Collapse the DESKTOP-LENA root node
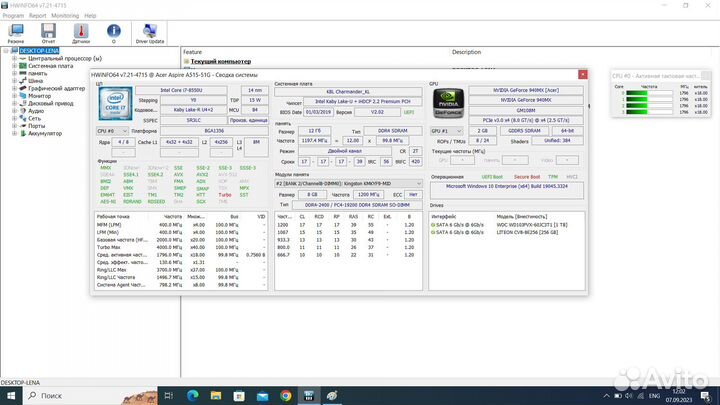720x405 pixels. tap(6, 51)
